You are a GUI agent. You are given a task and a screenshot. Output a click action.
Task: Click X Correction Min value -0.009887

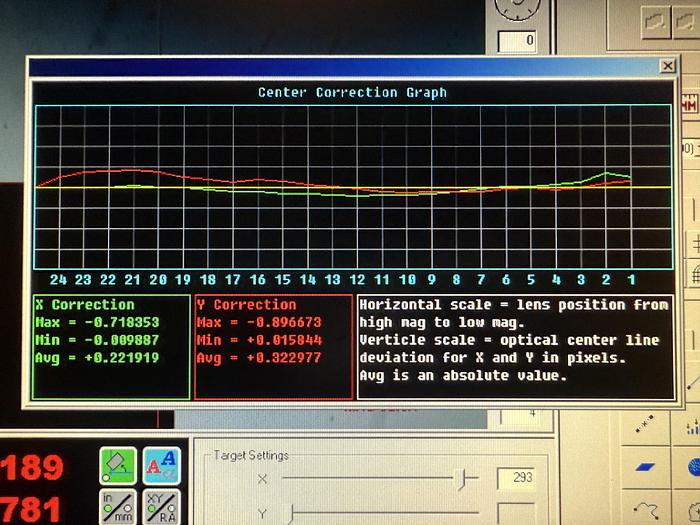tap(122, 340)
